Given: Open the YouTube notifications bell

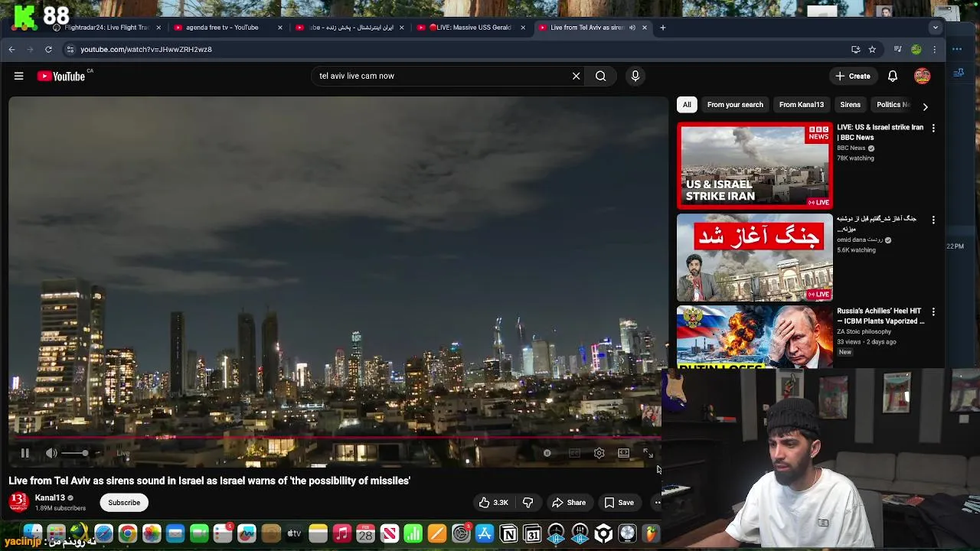Looking at the screenshot, I should [x=893, y=76].
